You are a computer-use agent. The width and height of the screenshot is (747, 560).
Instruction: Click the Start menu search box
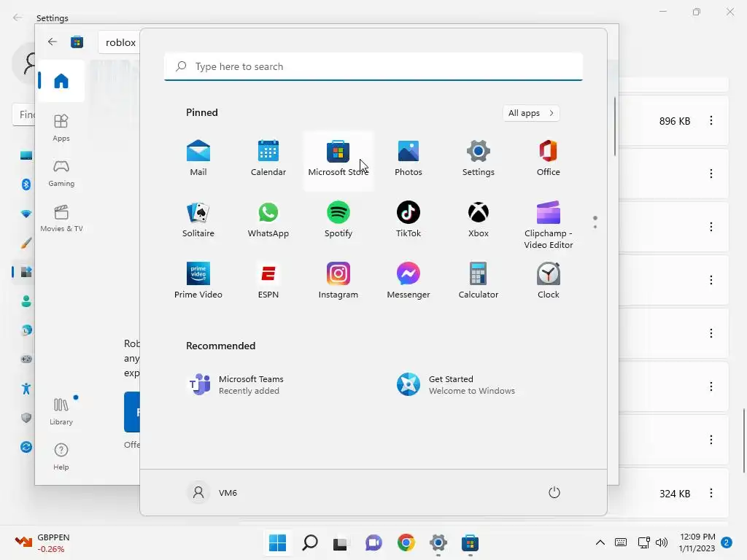pos(373,66)
